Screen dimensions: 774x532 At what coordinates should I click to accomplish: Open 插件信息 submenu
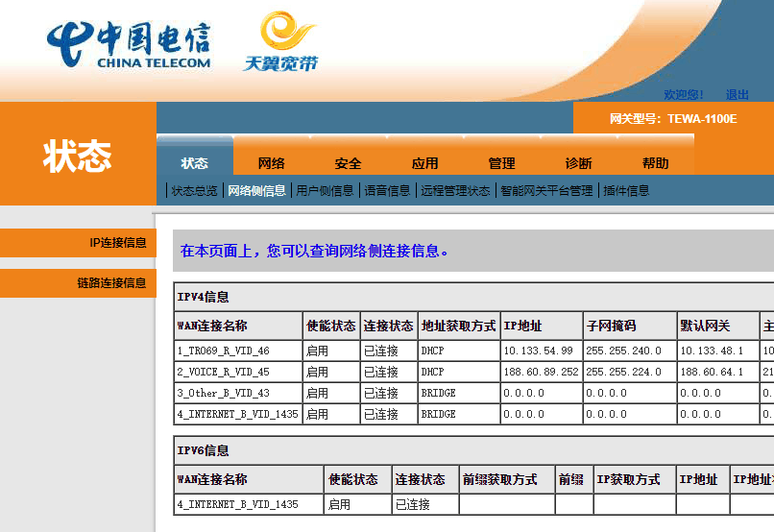(626, 190)
